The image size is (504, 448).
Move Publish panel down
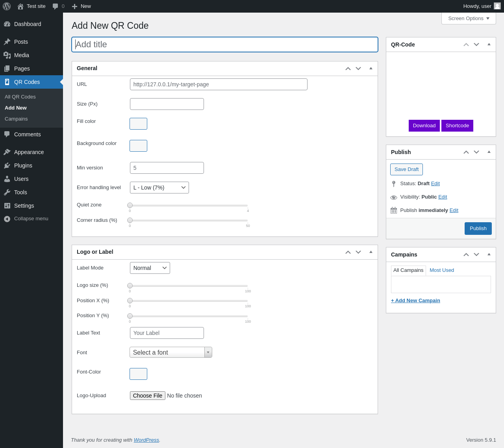(476, 152)
